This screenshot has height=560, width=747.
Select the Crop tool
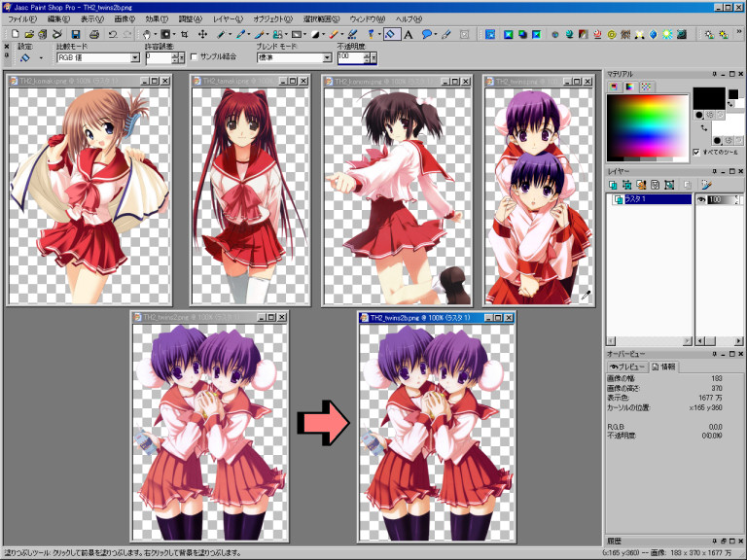pyautogui.click(x=184, y=34)
